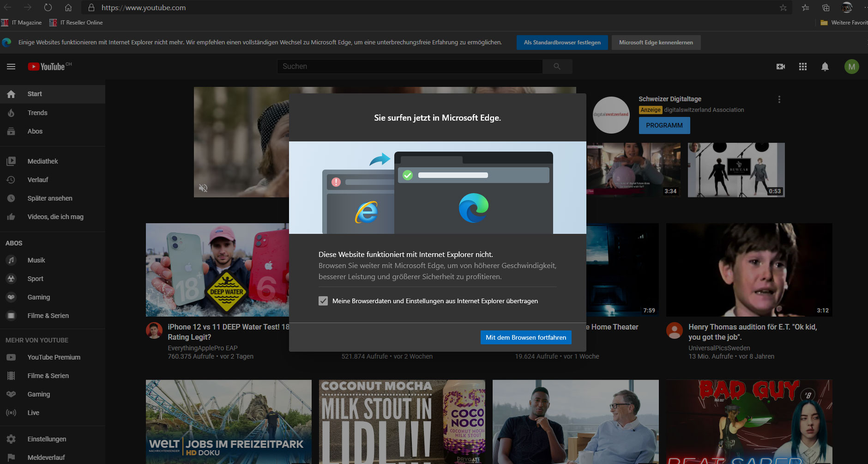Open the browser profile avatar
This screenshot has height=464, width=868.
pyautogui.click(x=847, y=7)
